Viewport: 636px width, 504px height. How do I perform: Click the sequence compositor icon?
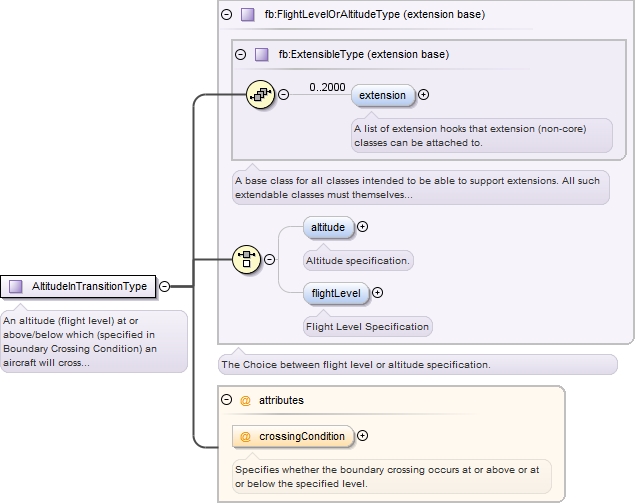[260, 95]
